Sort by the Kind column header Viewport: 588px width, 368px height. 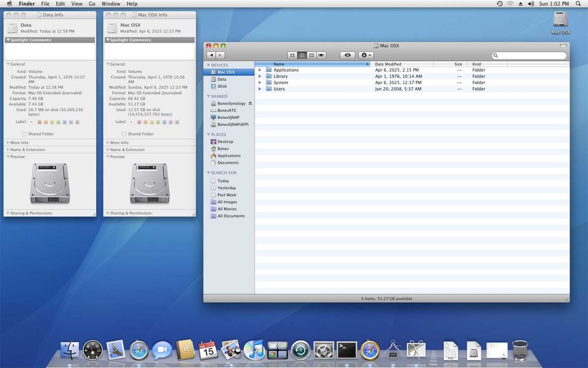coord(487,64)
